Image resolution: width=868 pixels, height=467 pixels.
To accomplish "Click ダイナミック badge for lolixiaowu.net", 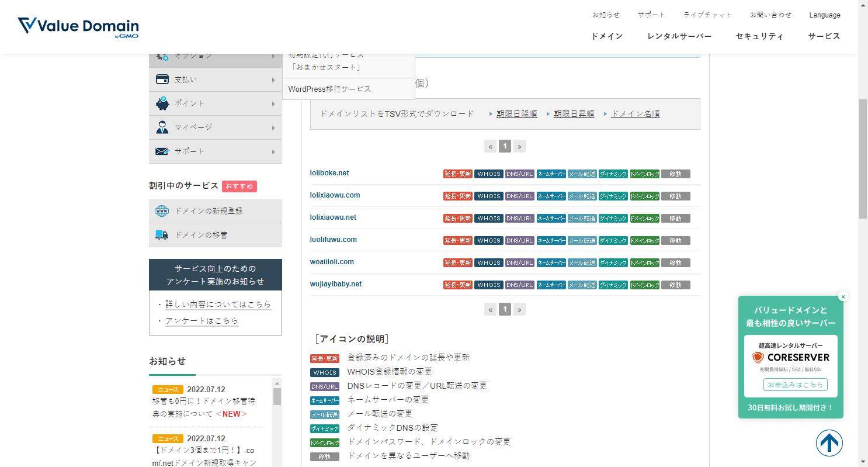I will 613,219.
